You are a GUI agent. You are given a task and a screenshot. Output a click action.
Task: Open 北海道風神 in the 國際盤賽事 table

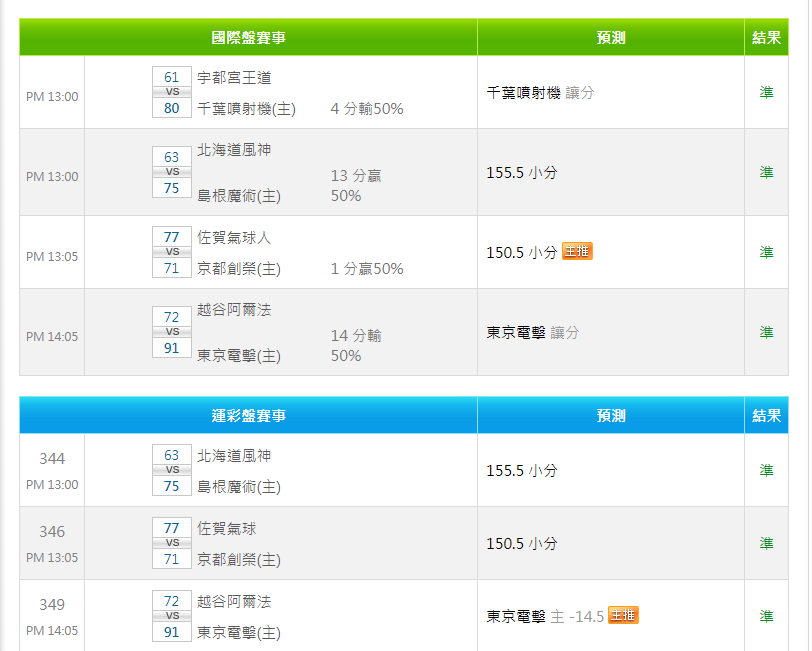pos(234,150)
